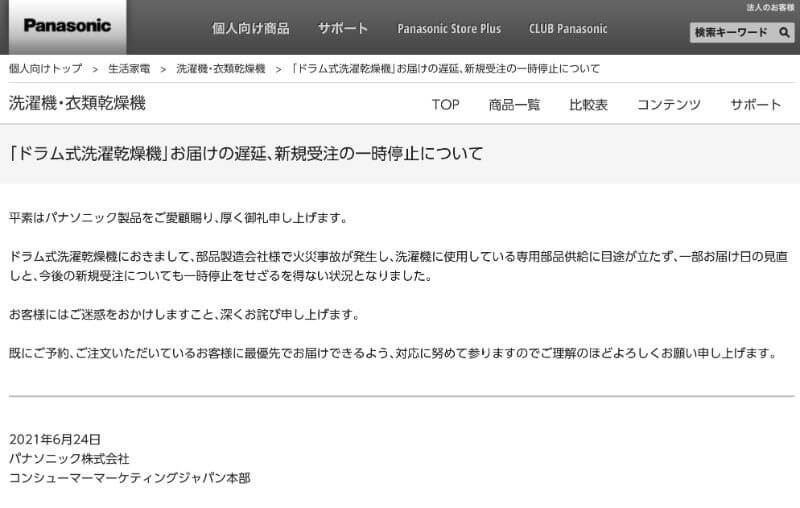Select サポート tab in the category navigation

point(756,105)
